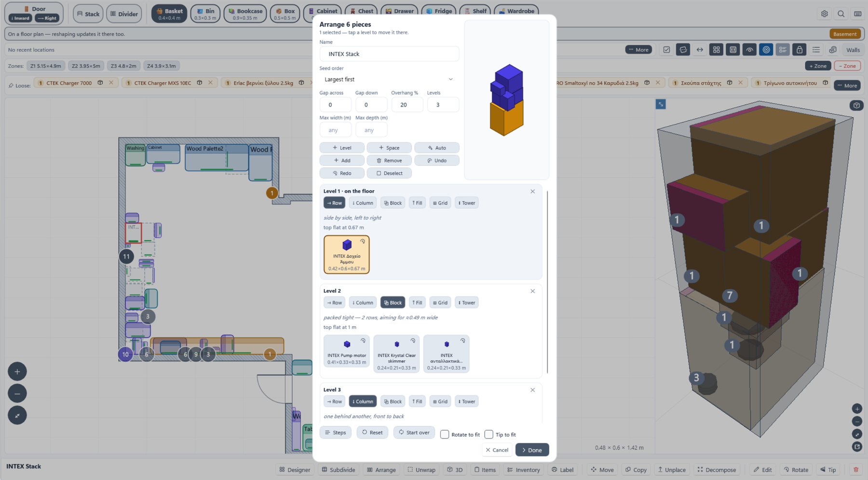Click the Auto button
Image resolution: width=868 pixels, height=480 pixels.
pos(436,148)
